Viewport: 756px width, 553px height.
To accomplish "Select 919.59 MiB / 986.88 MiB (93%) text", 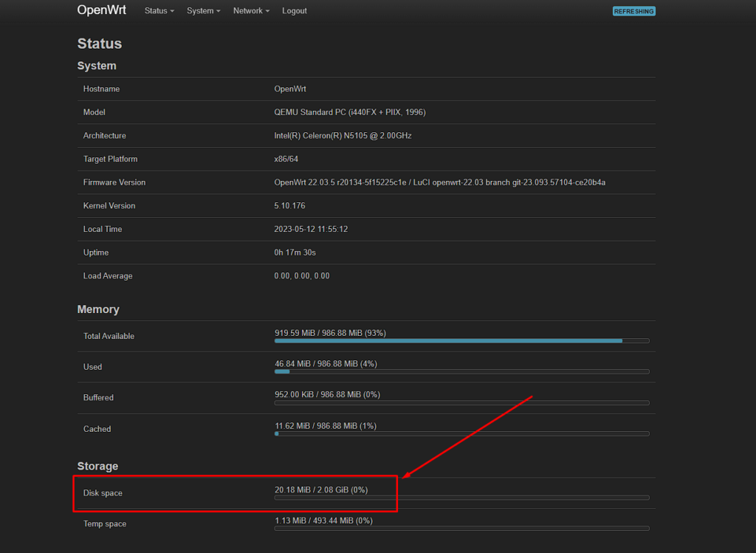I will point(330,333).
